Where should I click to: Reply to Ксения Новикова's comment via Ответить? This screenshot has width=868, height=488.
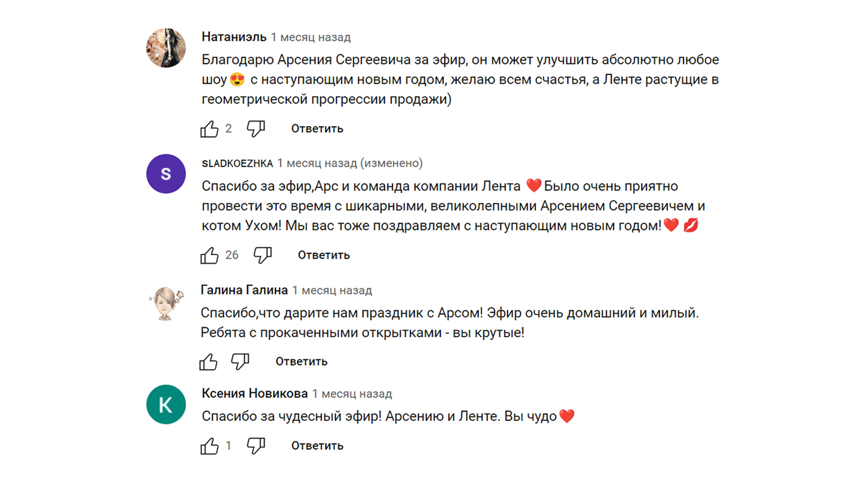[x=317, y=446]
